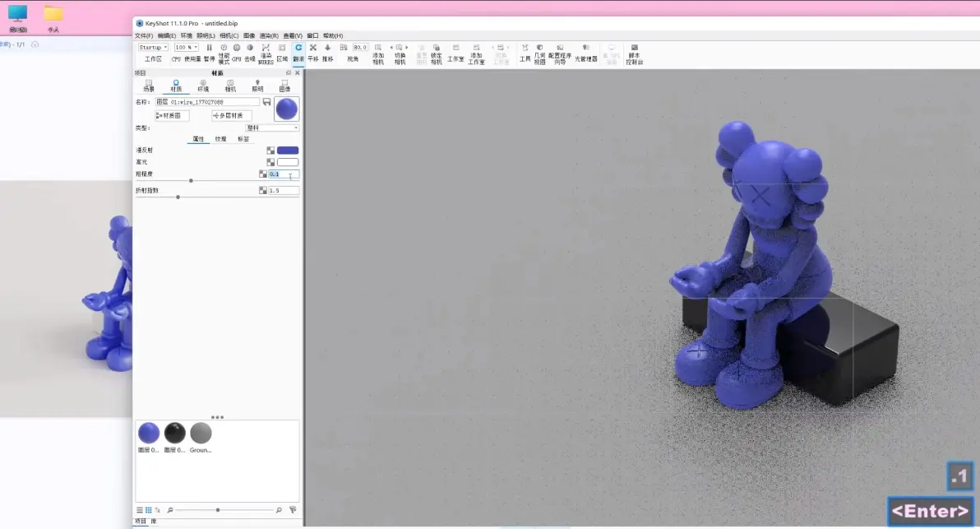Select the Dolly (推移) camera tool
Viewport: 980px width, 529px height.
tap(327, 53)
